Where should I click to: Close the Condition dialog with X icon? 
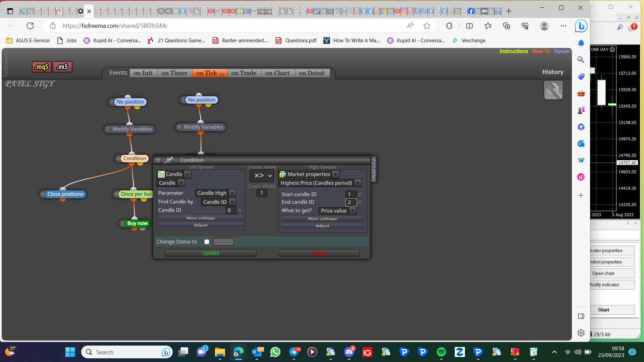click(x=158, y=160)
